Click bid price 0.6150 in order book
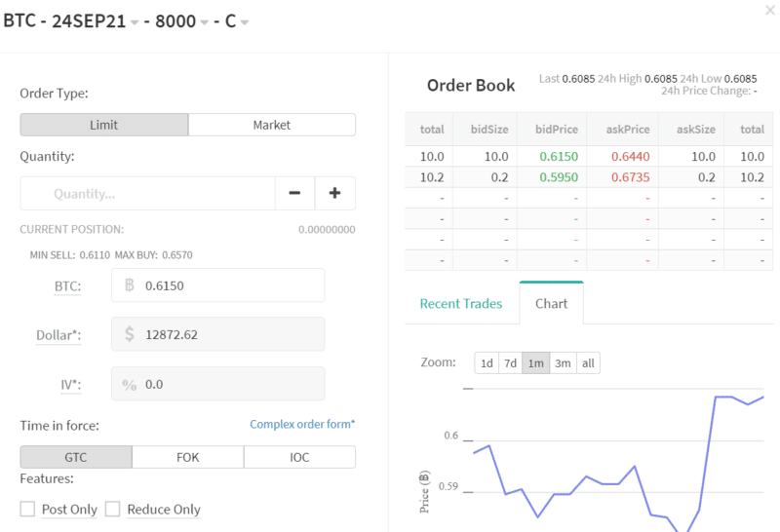The width and height of the screenshot is (780, 532). click(559, 157)
